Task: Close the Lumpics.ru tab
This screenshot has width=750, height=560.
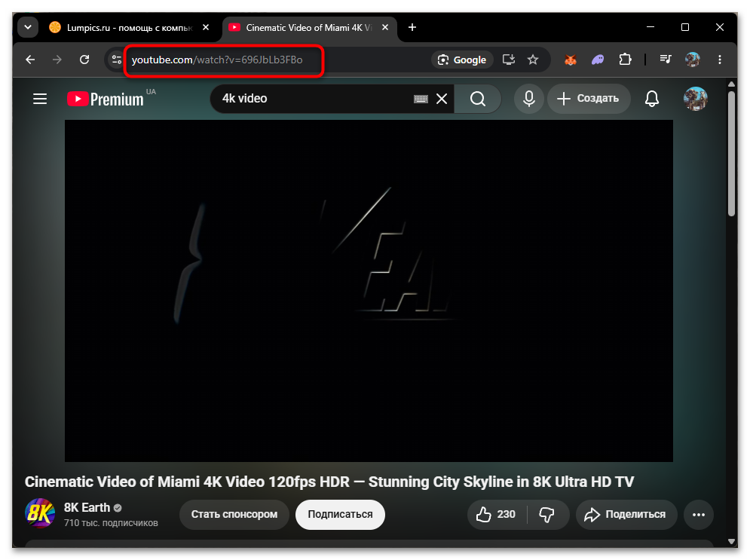Action: pos(206,28)
